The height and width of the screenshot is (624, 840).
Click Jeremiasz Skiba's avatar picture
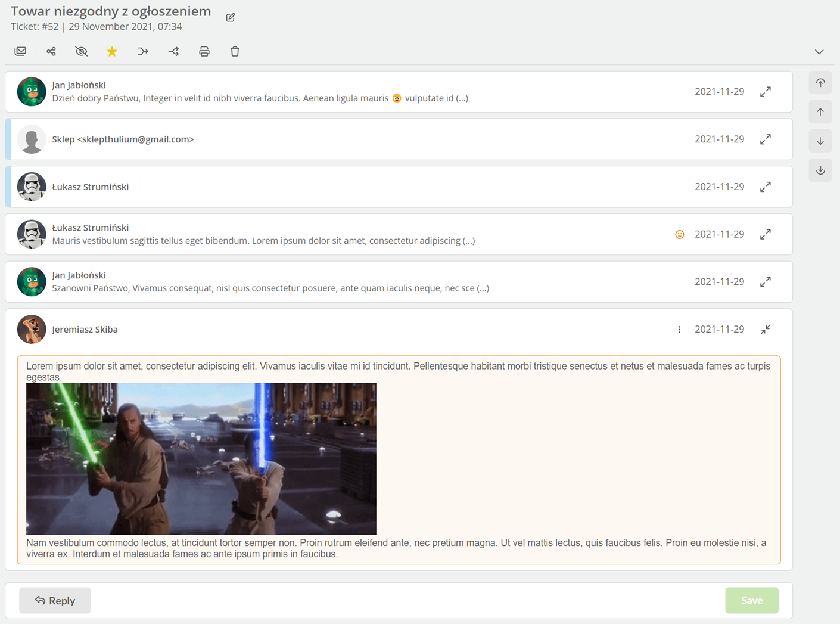click(32, 330)
